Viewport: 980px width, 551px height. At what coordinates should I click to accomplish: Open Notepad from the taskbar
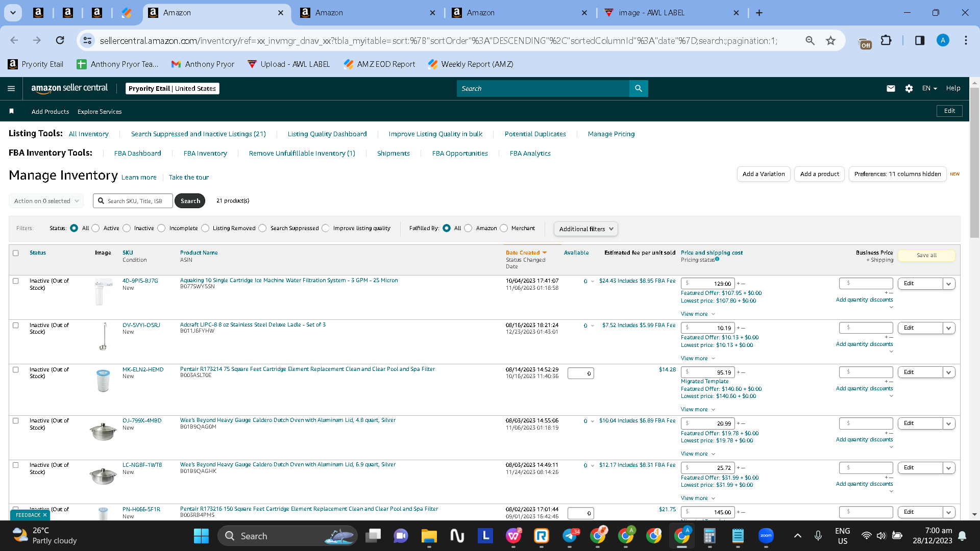tap(738, 536)
